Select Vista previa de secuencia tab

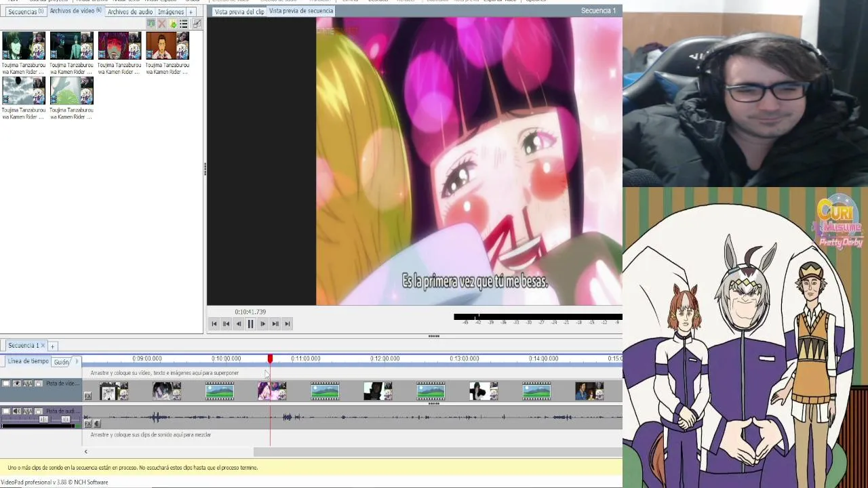coord(301,11)
